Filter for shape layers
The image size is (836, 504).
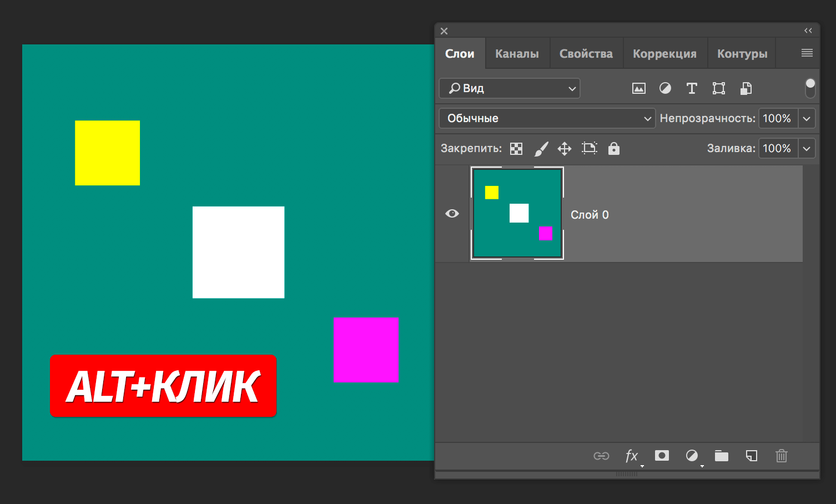click(x=718, y=88)
